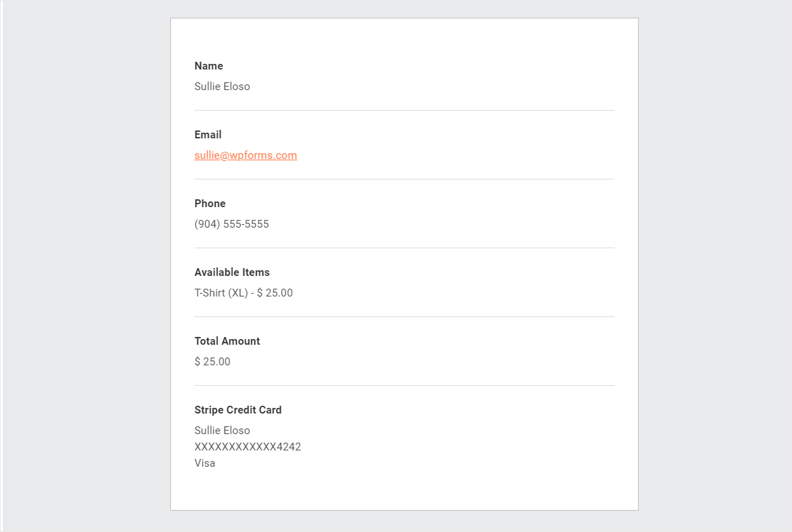Select the T-Shirt (XL) - $ 25.00 item

point(243,293)
